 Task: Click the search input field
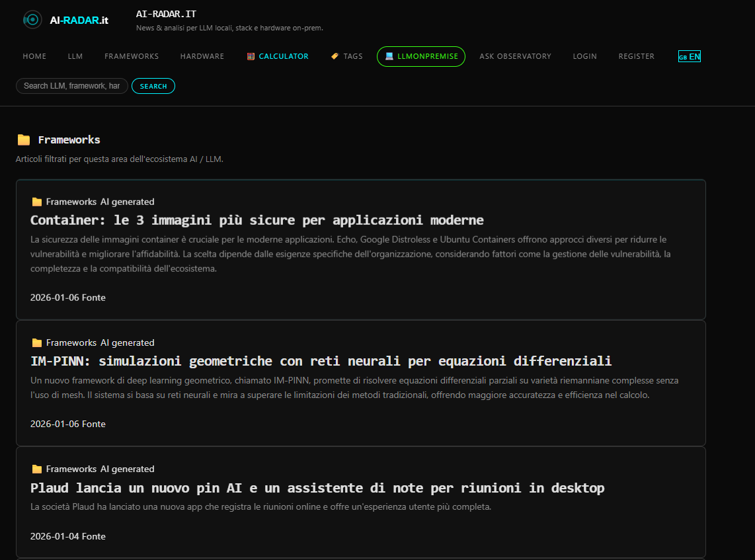(71, 86)
